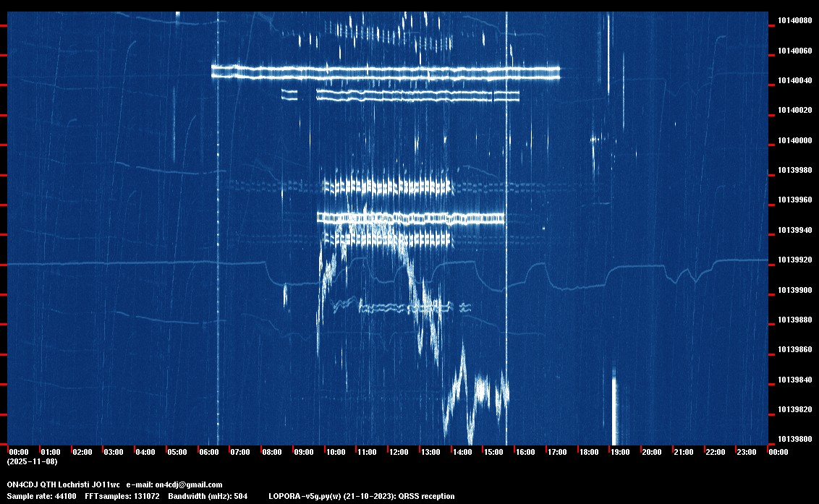Click the on4cdj@gmail.com email address
This screenshot has width=819, height=504.
[x=189, y=484]
